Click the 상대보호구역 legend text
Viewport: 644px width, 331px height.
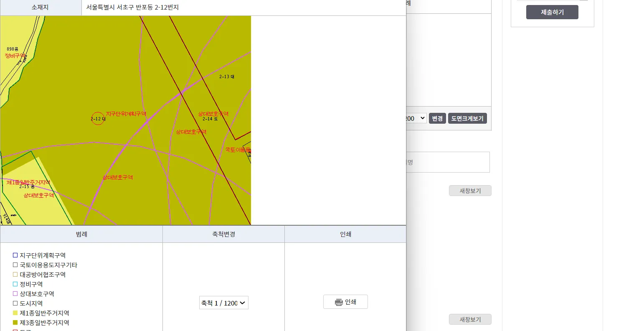[x=37, y=294]
